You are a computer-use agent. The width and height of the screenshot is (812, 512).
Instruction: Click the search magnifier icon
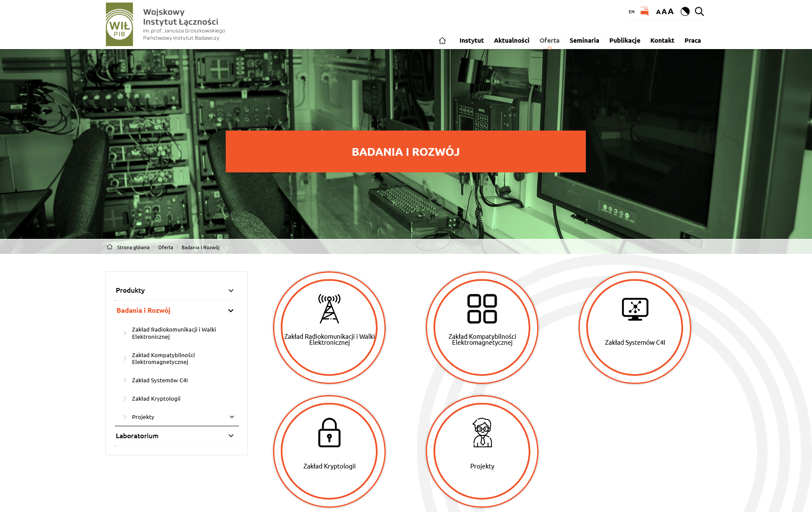click(699, 12)
